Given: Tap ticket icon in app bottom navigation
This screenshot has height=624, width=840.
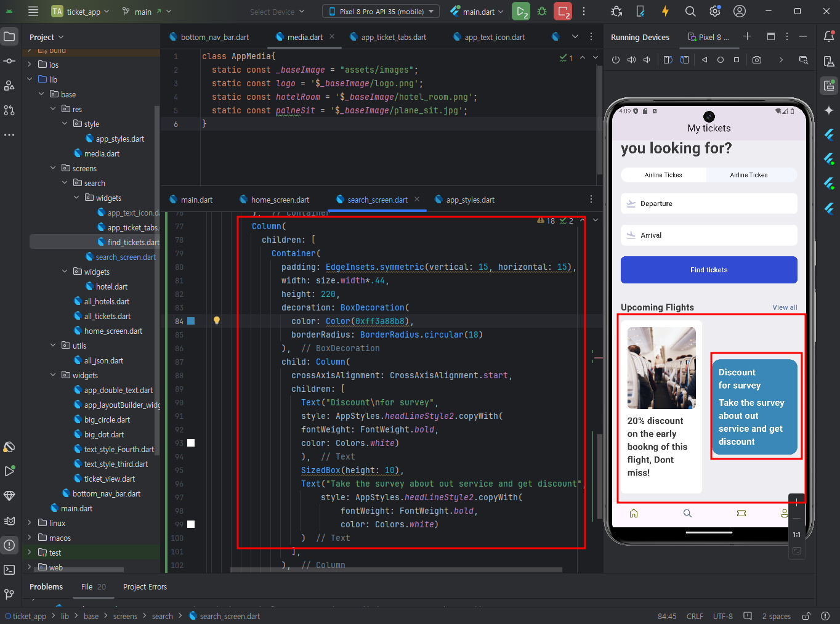Looking at the screenshot, I should point(741,513).
